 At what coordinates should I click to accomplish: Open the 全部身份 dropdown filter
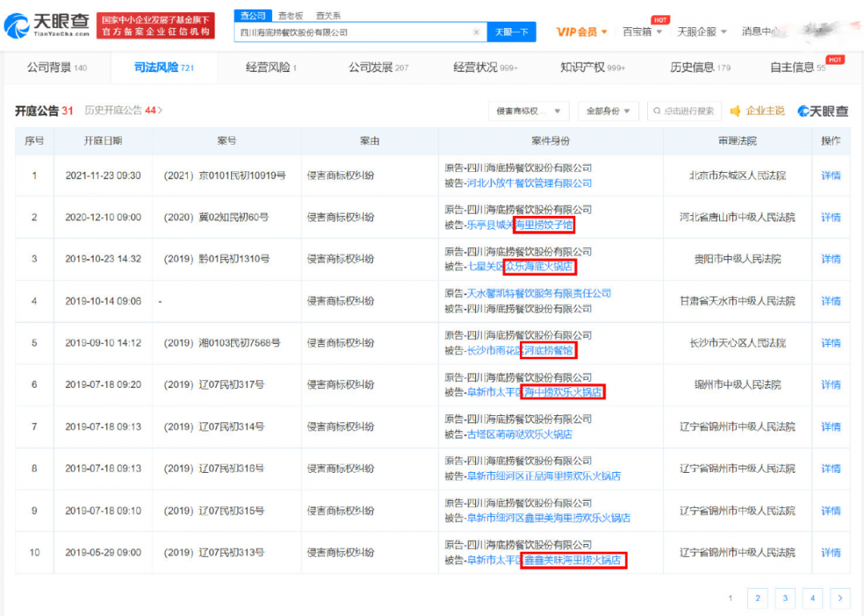tap(608, 110)
